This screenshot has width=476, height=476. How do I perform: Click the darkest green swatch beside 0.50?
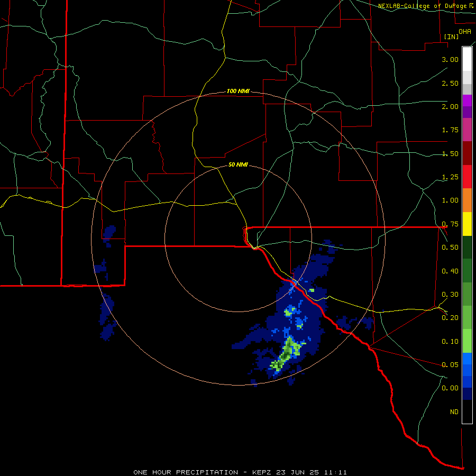click(467, 248)
